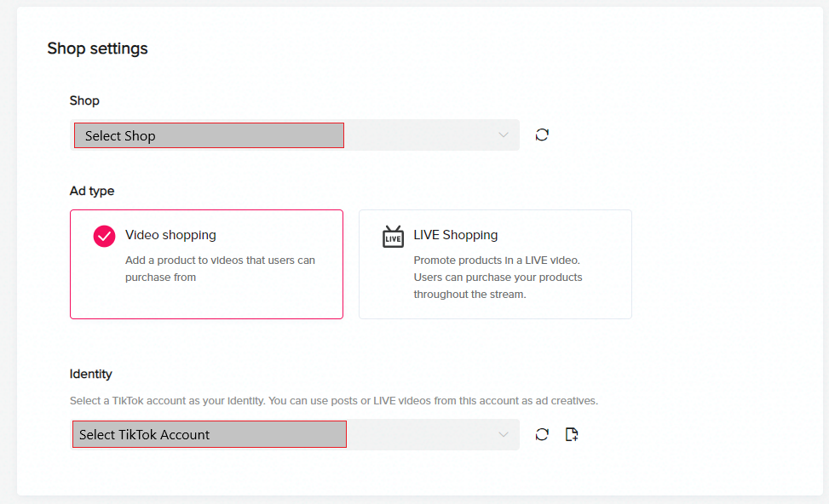The image size is (829, 504).
Task: Refresh the Shop list
Action: (x=542, y=135)
